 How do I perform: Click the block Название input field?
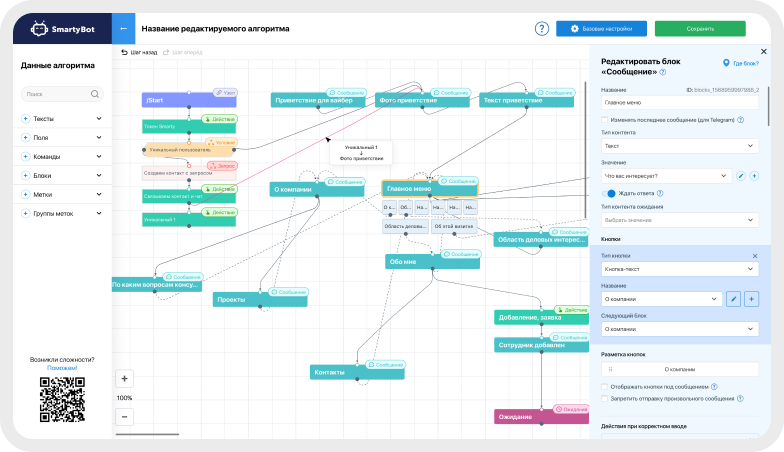tap(680, 102)
